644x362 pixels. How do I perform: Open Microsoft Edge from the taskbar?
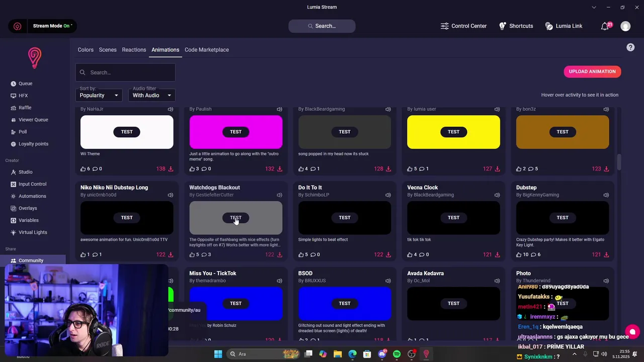[353, 354]
